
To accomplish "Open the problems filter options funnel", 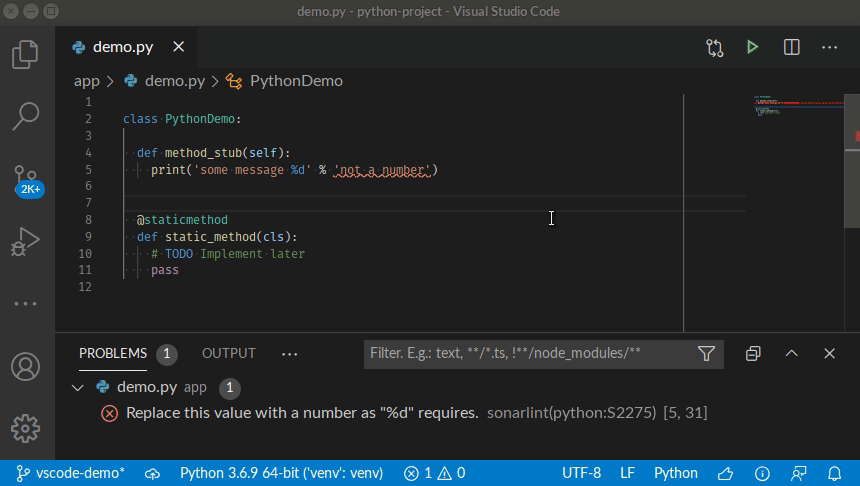I will point(706,354).
